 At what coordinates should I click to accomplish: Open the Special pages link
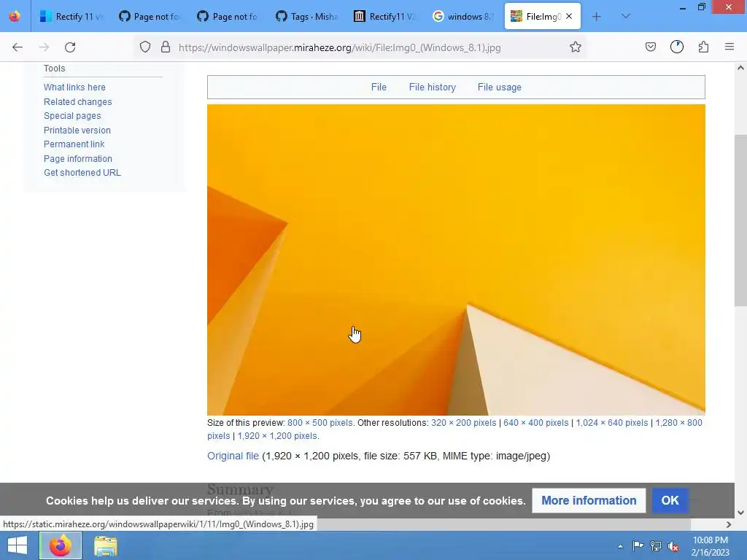point(72,116)
